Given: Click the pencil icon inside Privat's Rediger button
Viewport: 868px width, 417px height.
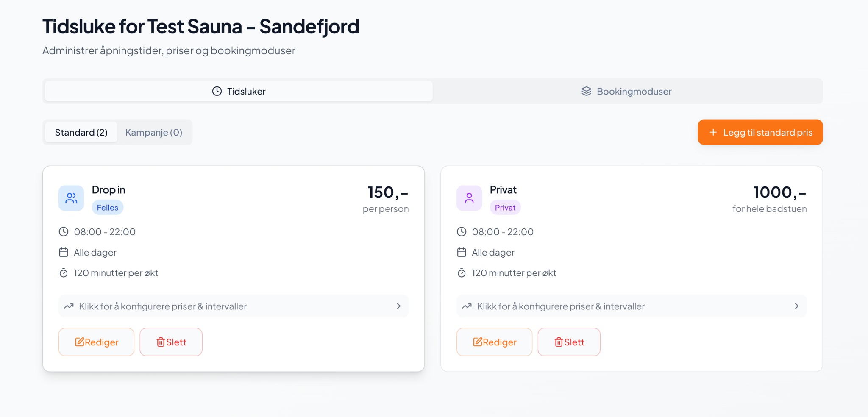Looking at the screenshot, I should click(x=478, y=342).
